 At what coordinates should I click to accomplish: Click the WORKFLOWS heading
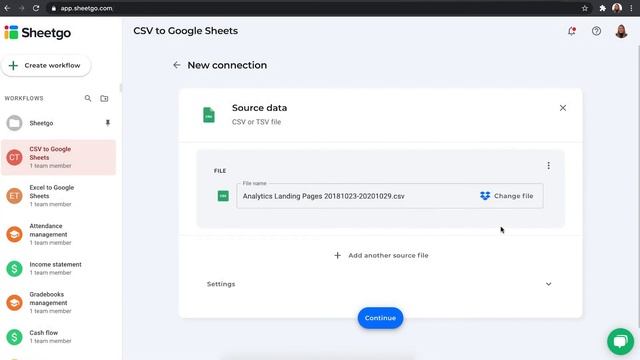point(24,98)
